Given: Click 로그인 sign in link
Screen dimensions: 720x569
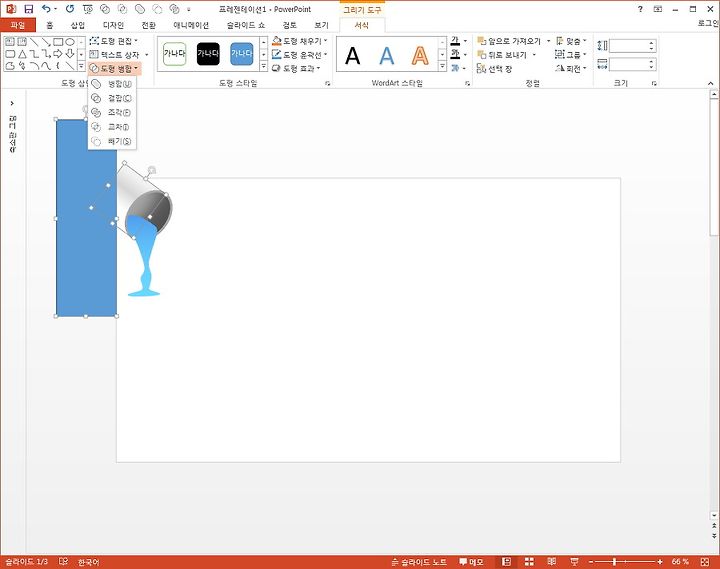Looking at the screenshot, I should [708, 23].
